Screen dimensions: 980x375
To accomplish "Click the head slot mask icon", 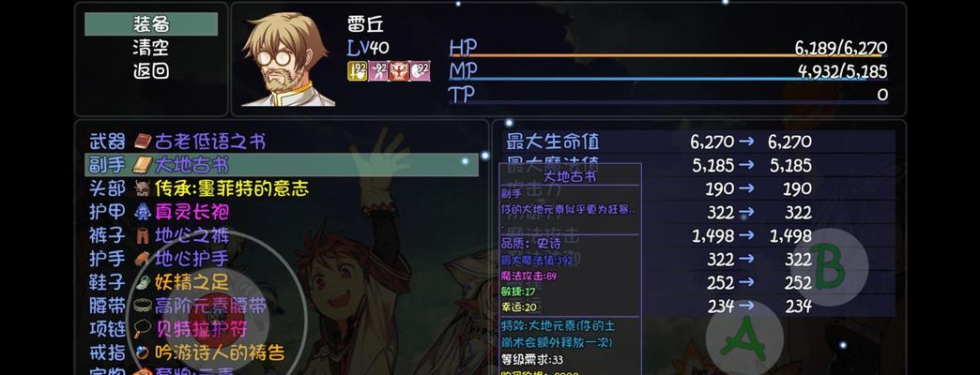I will [143, 188].
